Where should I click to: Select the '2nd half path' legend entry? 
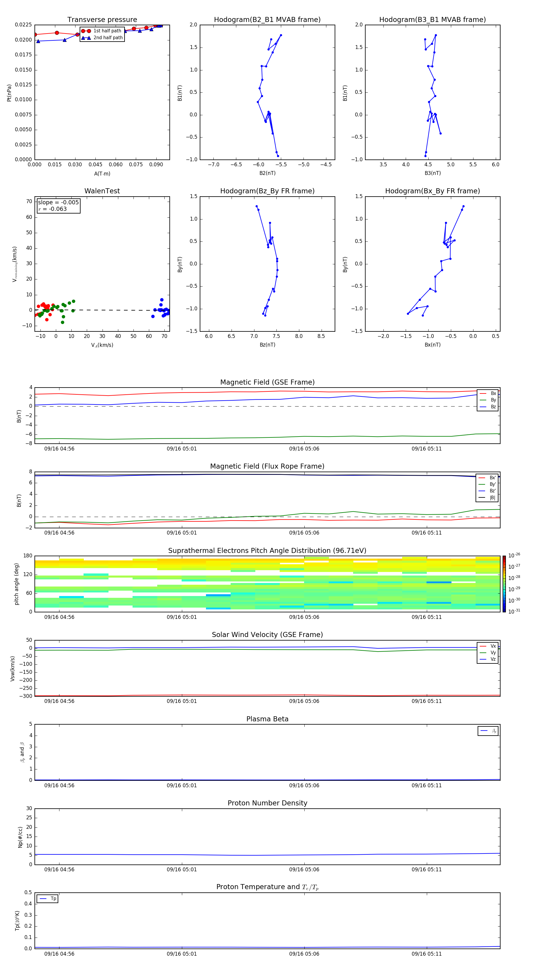[102, 38]
